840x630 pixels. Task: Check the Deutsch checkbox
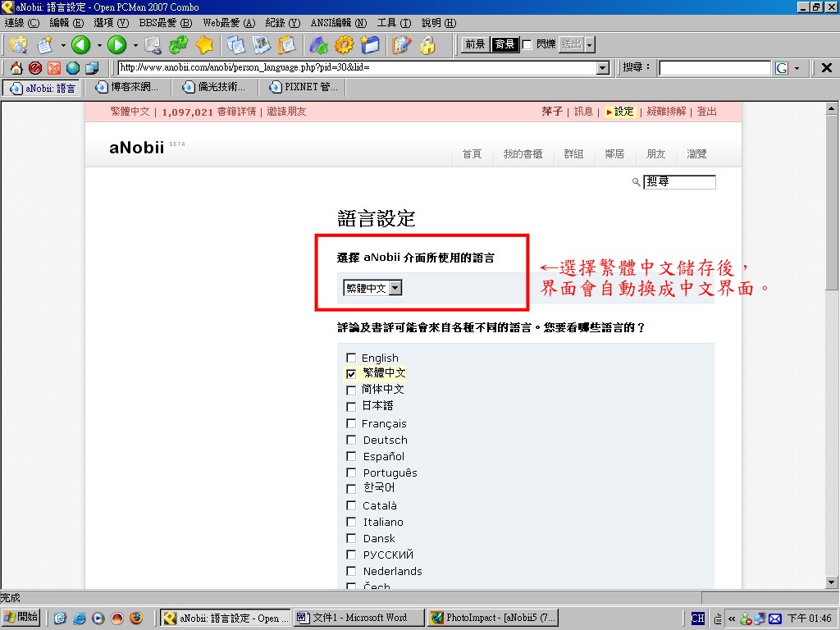click(351, 440)
